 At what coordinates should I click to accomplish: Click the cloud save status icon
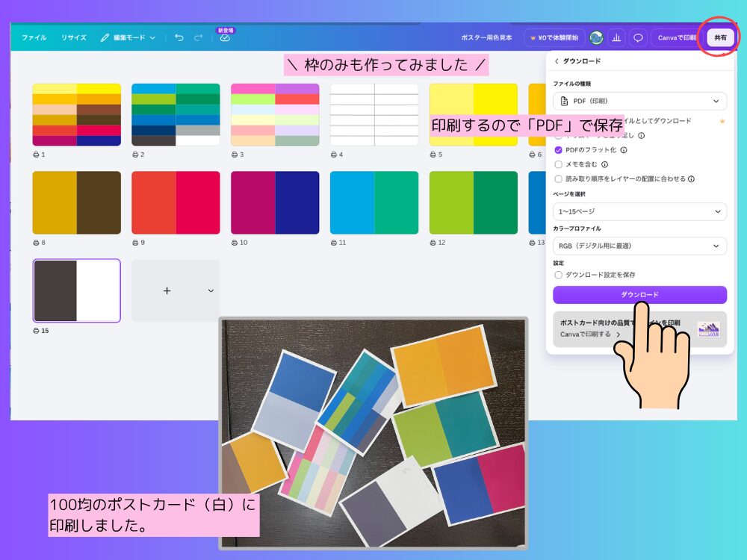click(225, 38)
